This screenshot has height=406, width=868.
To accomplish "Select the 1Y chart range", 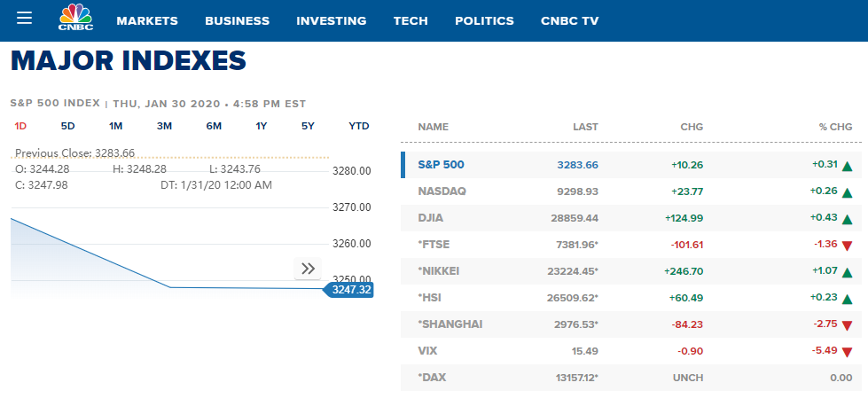I will click(262, 126).
